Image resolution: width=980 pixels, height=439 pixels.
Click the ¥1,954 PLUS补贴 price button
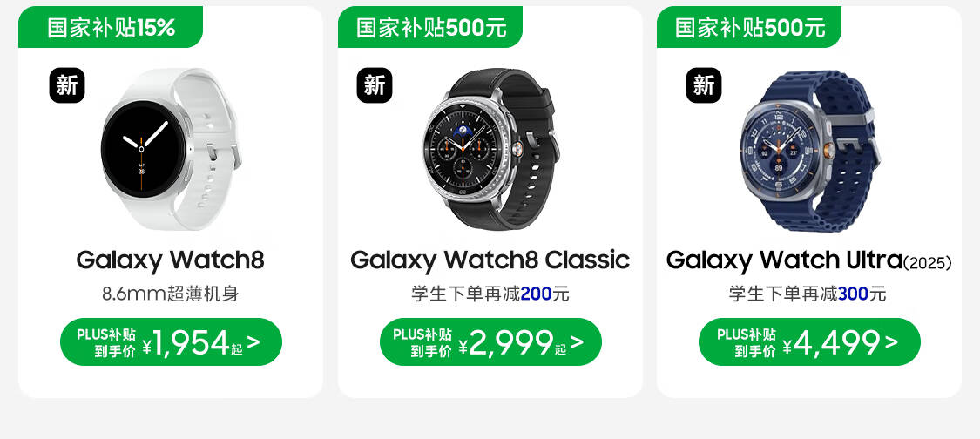point(171,342)
